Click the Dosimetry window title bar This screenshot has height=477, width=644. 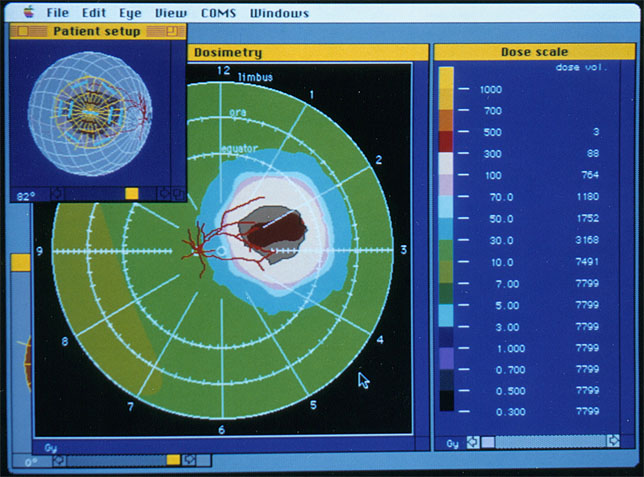pyautogui.click(x=300, y=52)
